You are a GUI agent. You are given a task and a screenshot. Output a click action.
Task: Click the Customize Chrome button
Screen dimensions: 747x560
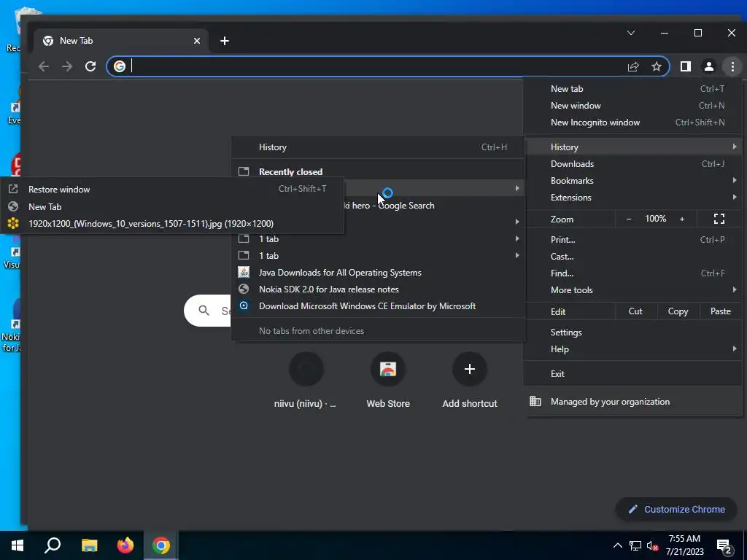pyautogui.click(x=676, y=509)
